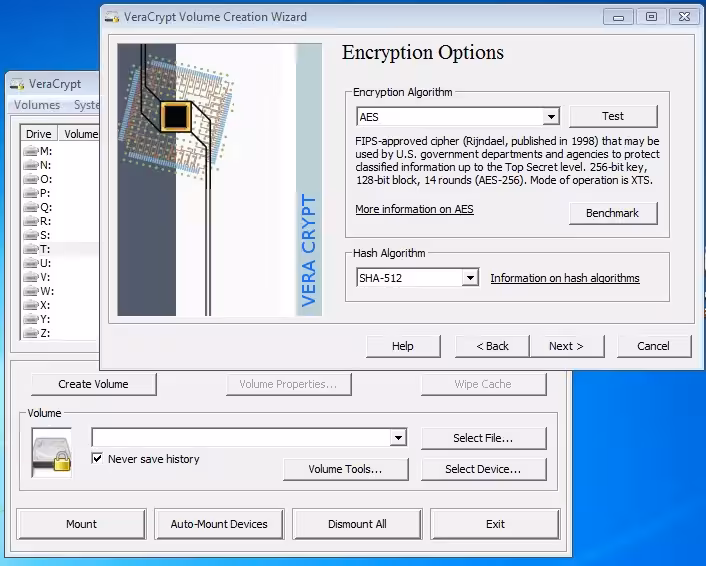Choose the highlighted drive T: icon
Screen dimensions: 706x566
pyautogui.click(x=31, y=248)
